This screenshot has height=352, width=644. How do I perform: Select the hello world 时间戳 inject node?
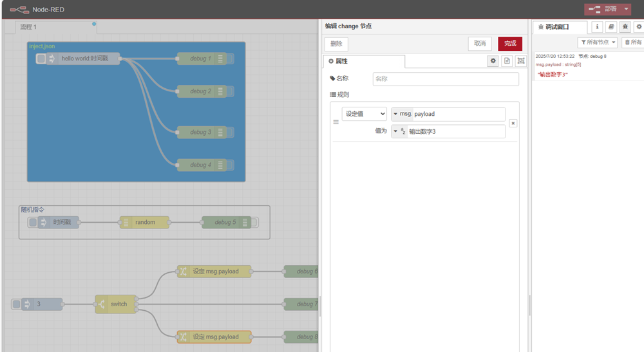pyautogui.click(x=84, y=59)
